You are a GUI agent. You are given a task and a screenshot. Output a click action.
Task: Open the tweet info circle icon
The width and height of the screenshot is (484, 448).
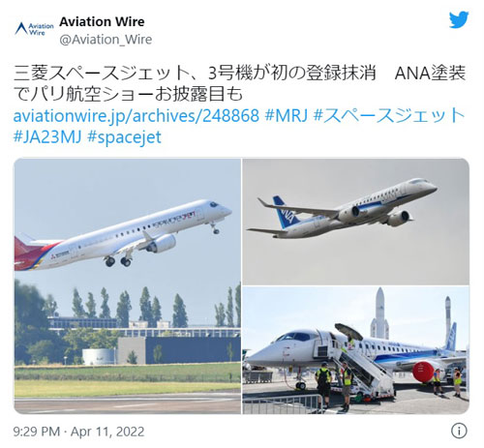tap(459, 431)
